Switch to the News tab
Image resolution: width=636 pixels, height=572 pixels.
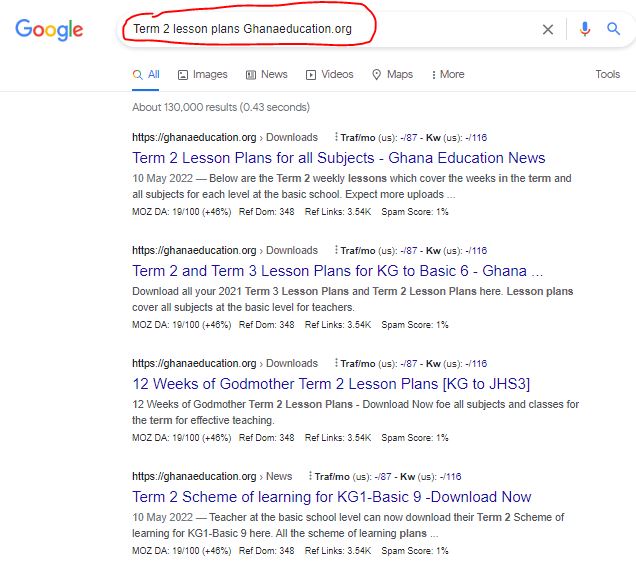(x=266, y=75)
